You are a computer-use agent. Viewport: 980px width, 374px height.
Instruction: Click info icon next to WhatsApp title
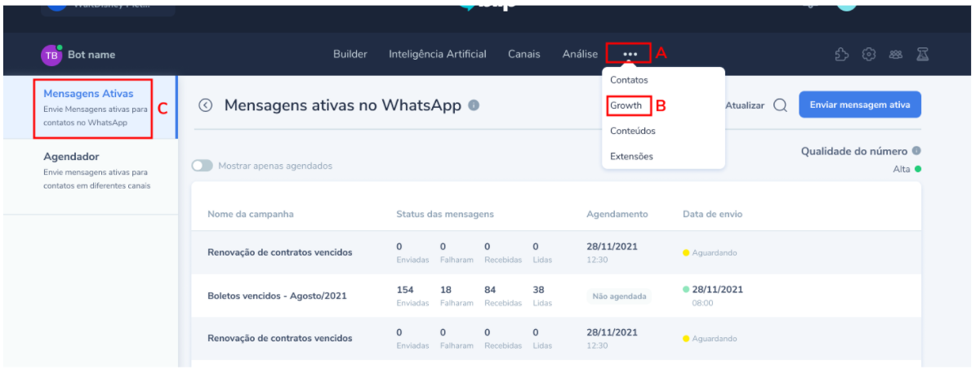(x=474, y=105)
